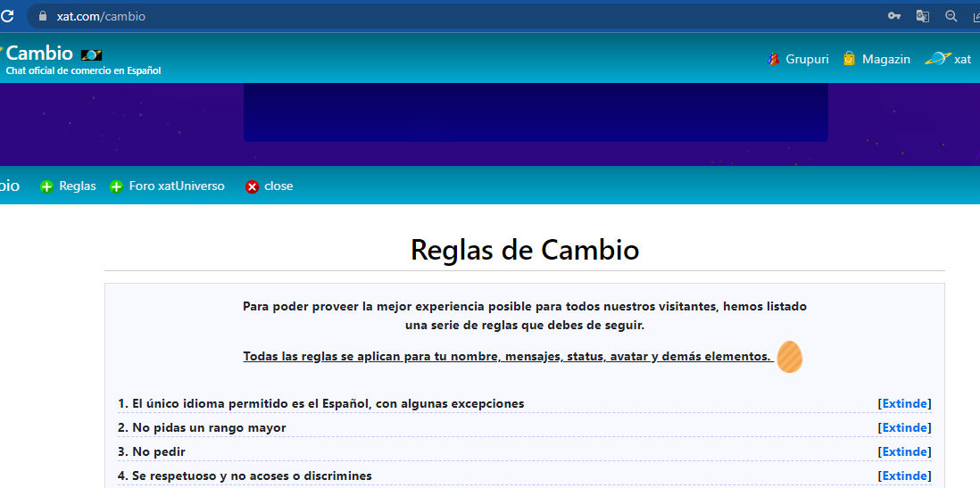Screen dimensions: 980x488
Task: Click the close tab label
Action: [278, 186]
